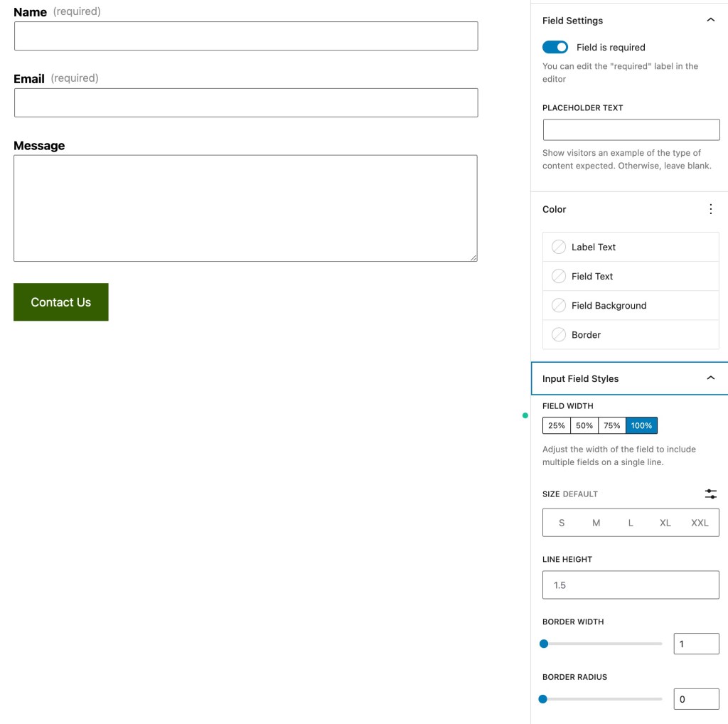Click the Border Radius slider handle
728x724 pixels.
click(543, 699)
